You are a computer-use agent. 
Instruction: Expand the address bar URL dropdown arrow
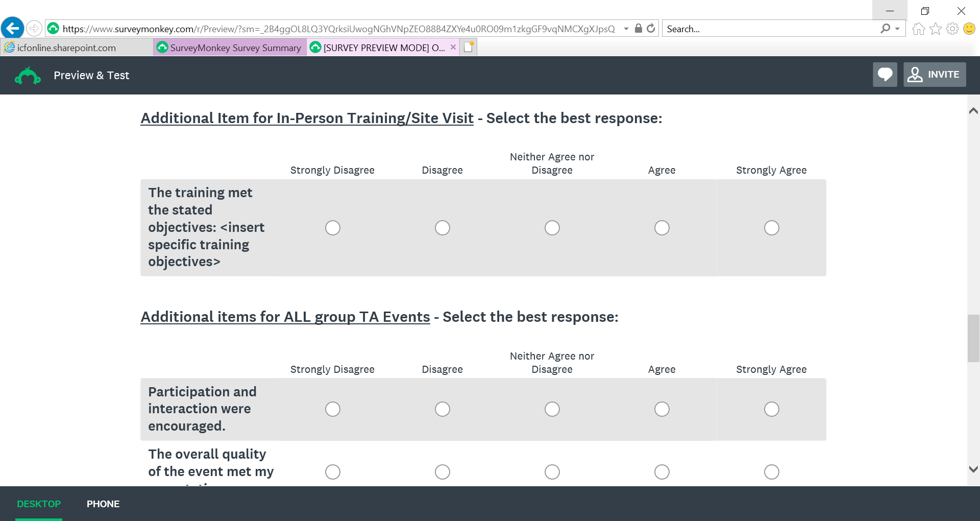coord(626,29)
